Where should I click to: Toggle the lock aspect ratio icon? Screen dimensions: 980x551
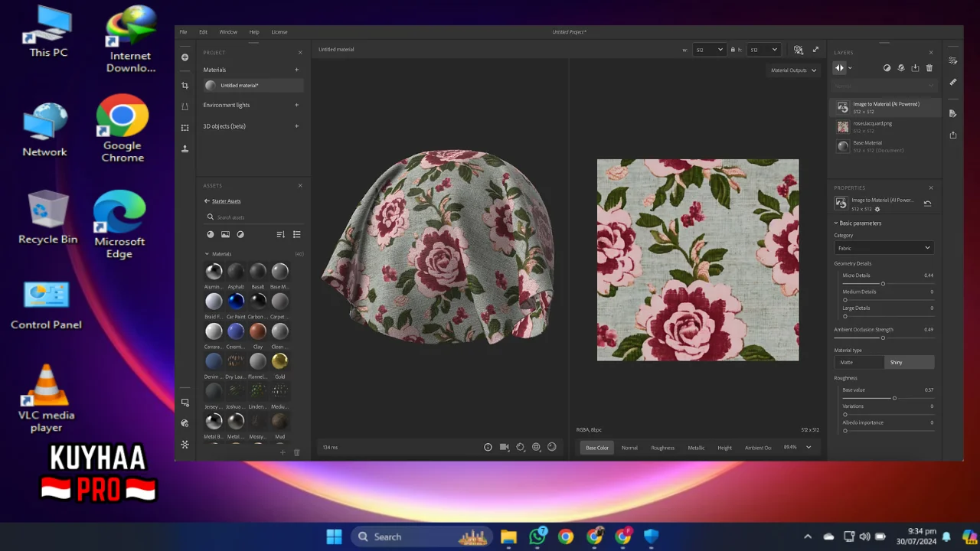(733, 50)
